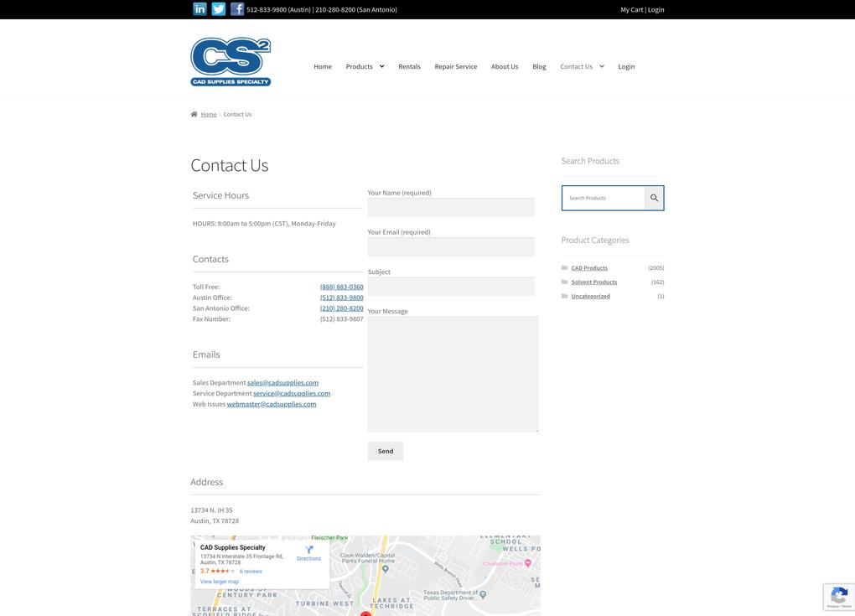Screen dimensions: 855x616
Task: Click View larger map link
Action: (x=220, y=582)
